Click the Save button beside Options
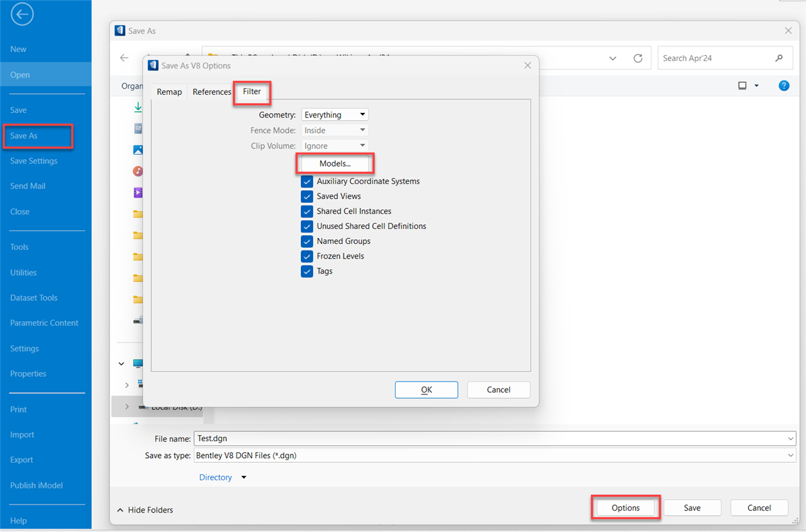Screen dimensions: 806x532 tap(692, 508)
